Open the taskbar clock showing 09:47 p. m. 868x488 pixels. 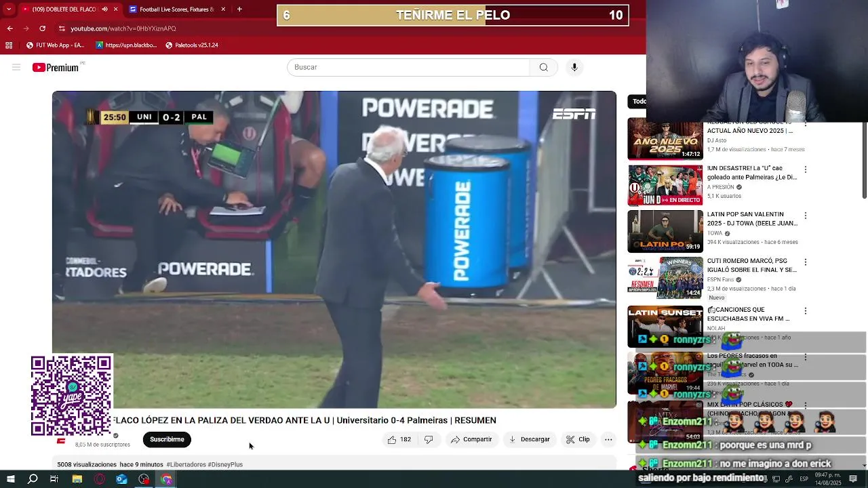click(828, 479)
